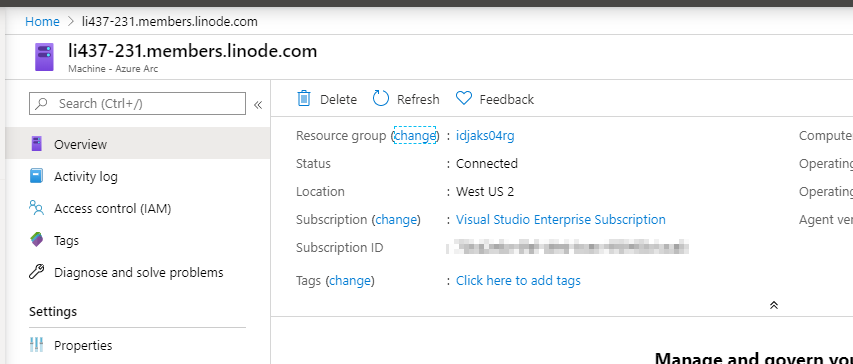
Task: Click change next to Subscription
Action: pos(396,219)
